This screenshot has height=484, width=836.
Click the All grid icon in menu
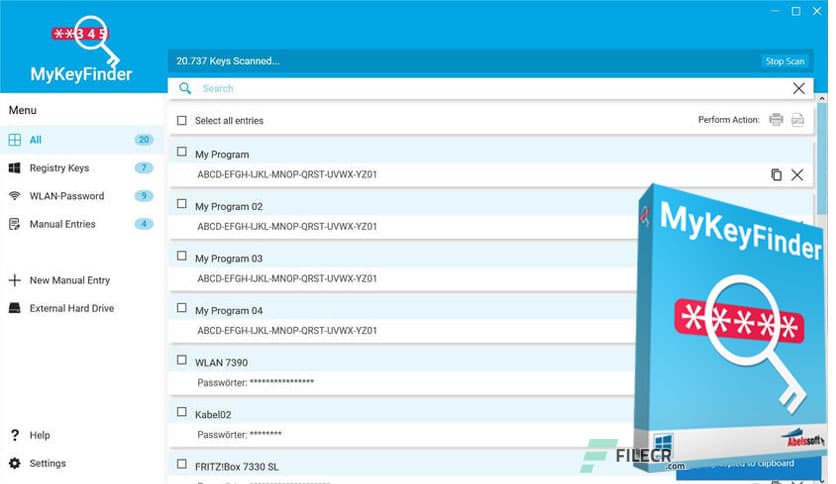15,140
